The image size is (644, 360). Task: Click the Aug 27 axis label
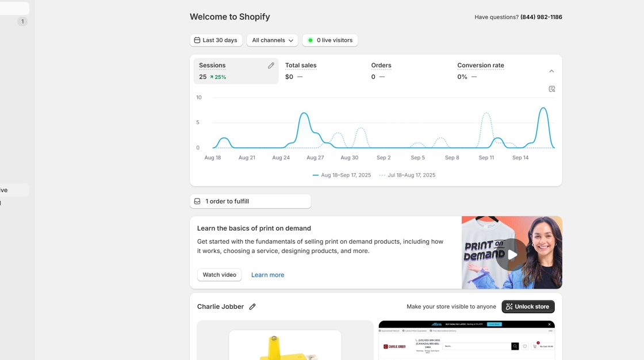pyautogui.click(x=315, y=158)
